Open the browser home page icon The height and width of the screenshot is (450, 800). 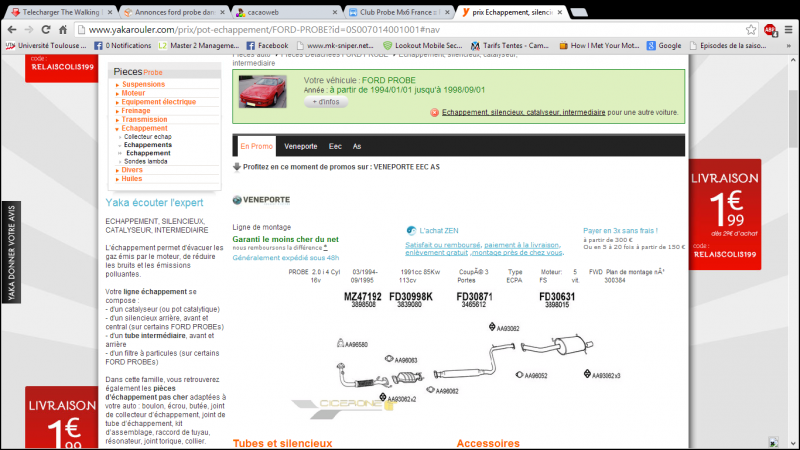[63, 30]
